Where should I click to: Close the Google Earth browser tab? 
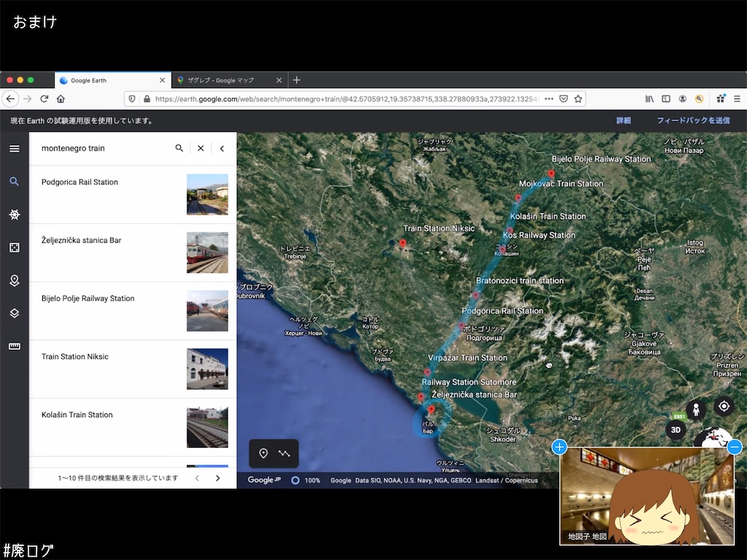coord(162,80)
